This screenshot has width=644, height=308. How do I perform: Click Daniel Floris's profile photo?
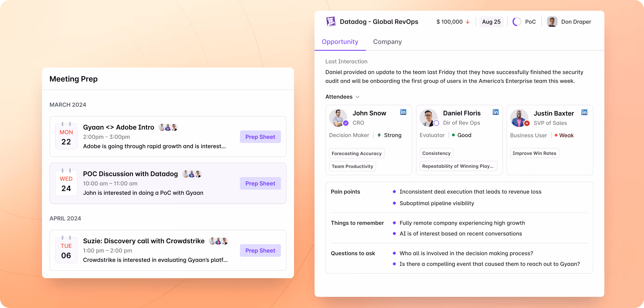(x=428, y=118)
